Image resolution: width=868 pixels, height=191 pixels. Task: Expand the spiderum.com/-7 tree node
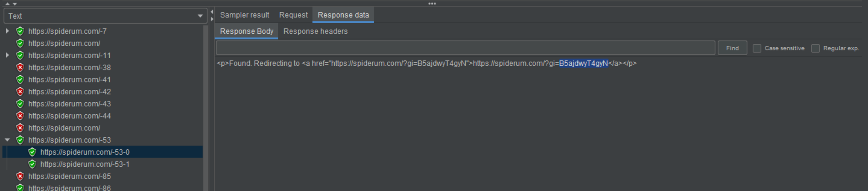point(7,31)
